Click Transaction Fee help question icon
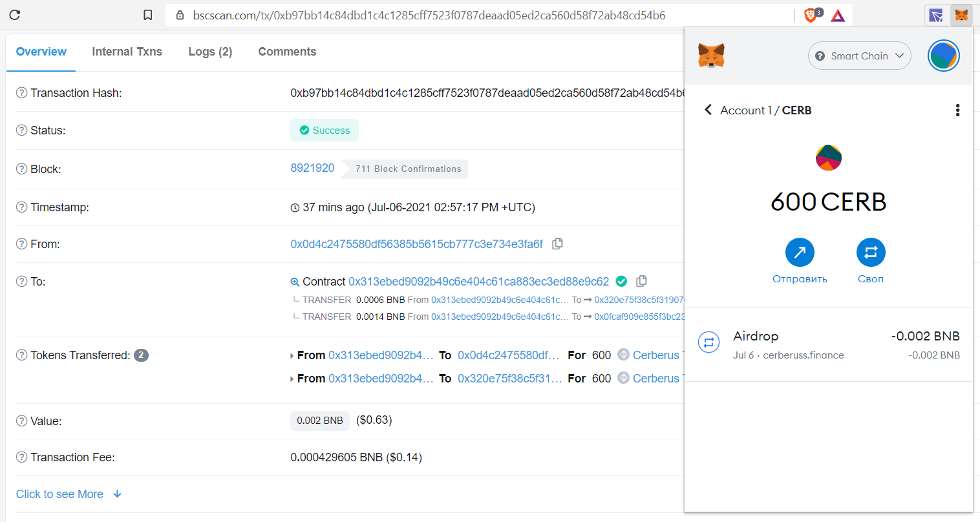Screen dimensions: 980x522 click(21, 457)
